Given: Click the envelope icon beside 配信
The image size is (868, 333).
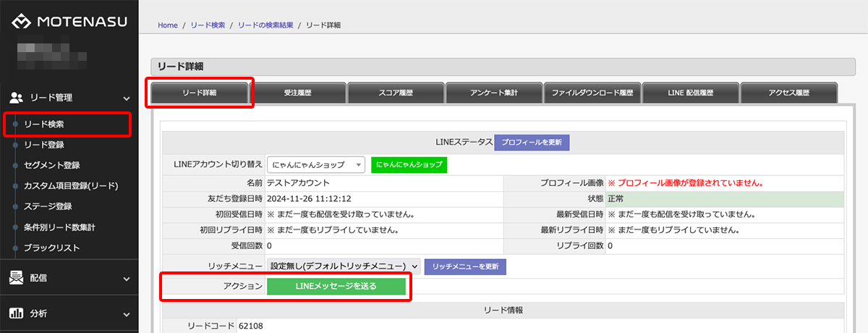Looking at the screenshot, I should pos(17,277).
